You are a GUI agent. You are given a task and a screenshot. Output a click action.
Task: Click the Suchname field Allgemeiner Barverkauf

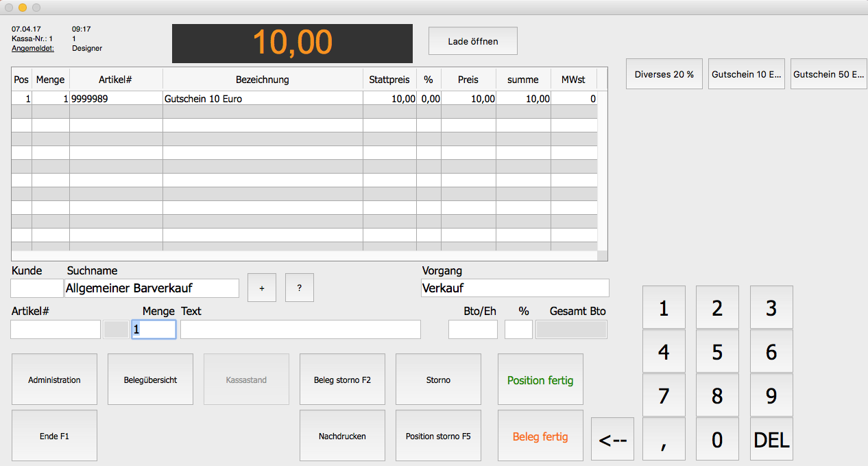click(152, 288)
